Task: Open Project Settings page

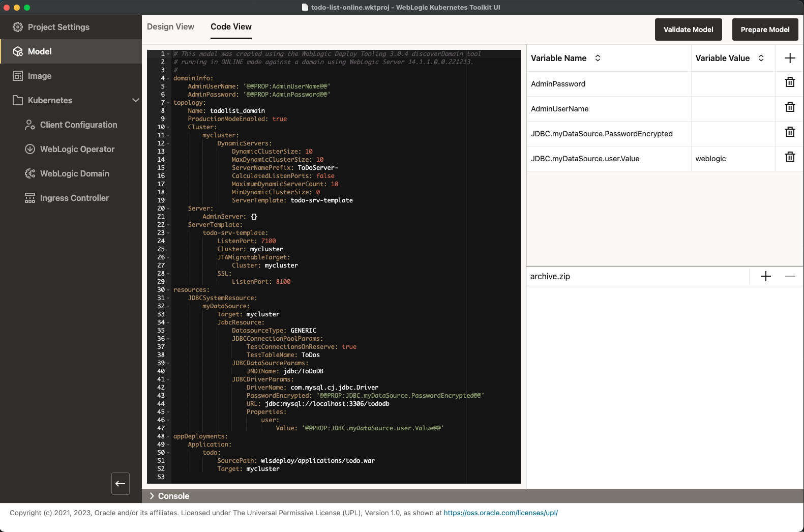Action: click(58, 27)
